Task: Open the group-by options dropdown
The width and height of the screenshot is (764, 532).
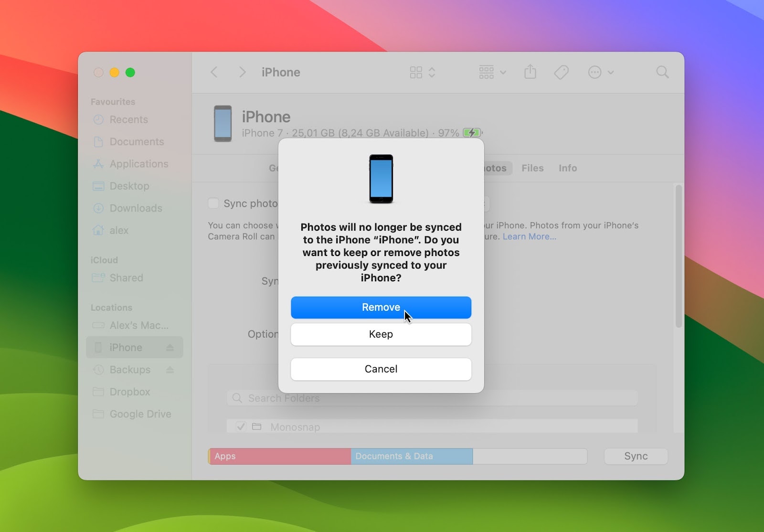Action: (x=492, y=72)
